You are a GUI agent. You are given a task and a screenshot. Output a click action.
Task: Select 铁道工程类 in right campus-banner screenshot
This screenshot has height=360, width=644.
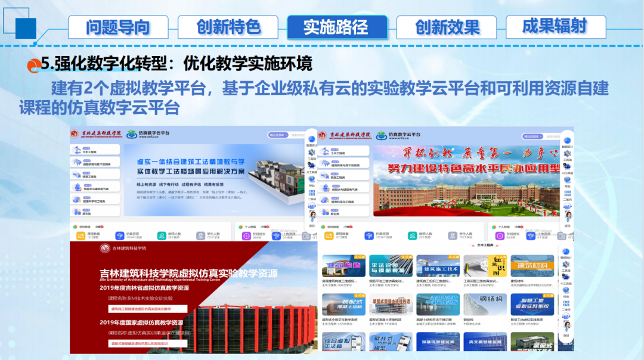click(344, 176)
